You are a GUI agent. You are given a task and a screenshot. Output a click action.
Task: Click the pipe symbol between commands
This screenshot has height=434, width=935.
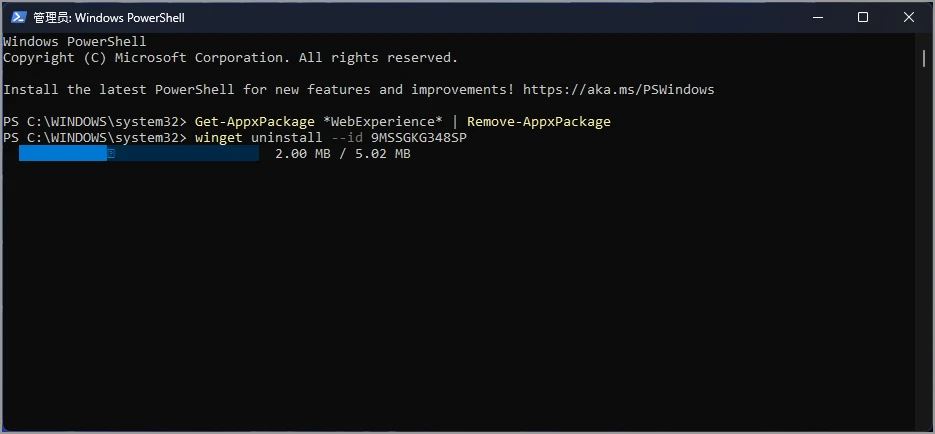point(454,122)
